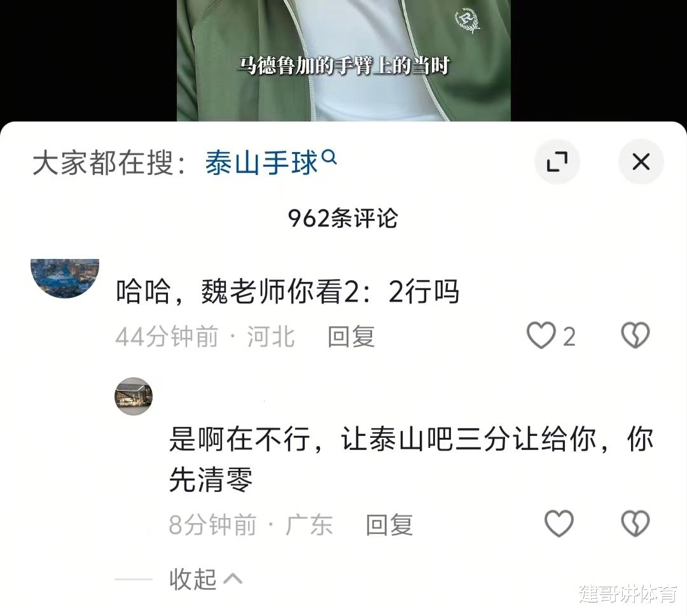Tap search magnifier next to 泰山手球
The image size is (687, 616).
click(x=329, y=157)
